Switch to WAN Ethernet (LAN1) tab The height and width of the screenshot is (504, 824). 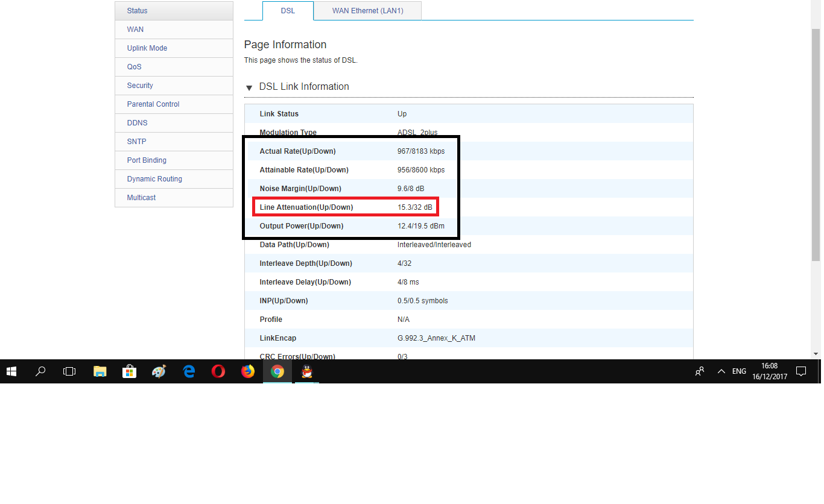tap(367, 11)
